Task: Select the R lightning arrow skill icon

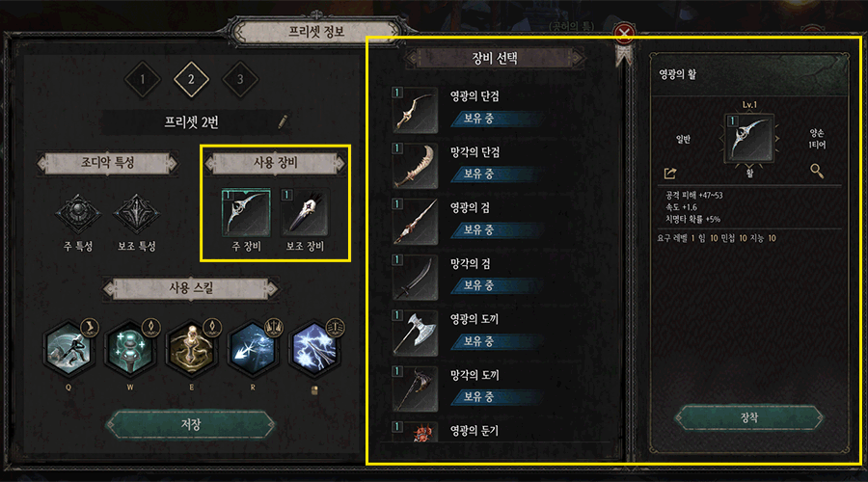Action: pyautogui.click(x=254, y=349)
